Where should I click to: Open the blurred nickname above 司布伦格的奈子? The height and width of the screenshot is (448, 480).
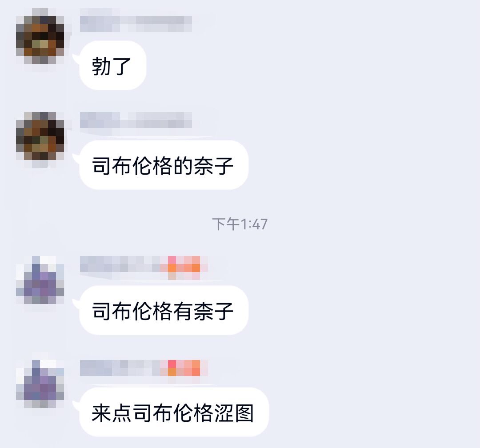(x=136, y=120)
